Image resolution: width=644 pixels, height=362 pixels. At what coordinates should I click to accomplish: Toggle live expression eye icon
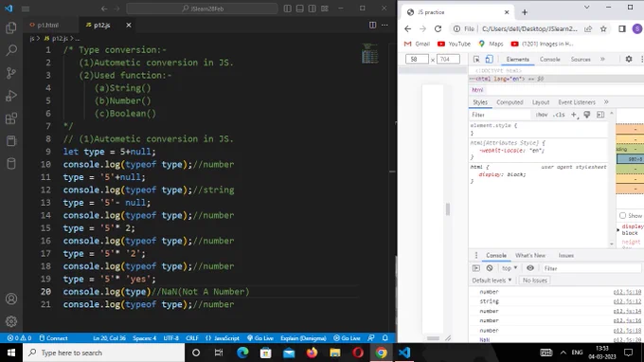[x=530, y=268]
